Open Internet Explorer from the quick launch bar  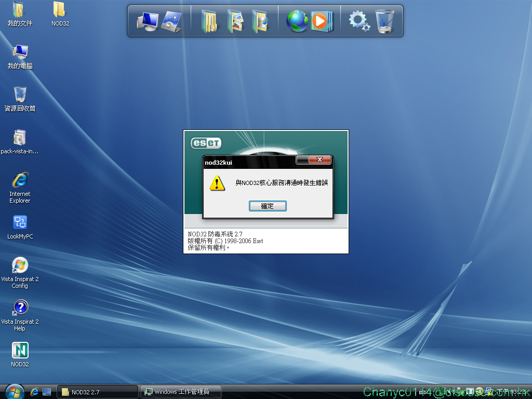point(34,392)
